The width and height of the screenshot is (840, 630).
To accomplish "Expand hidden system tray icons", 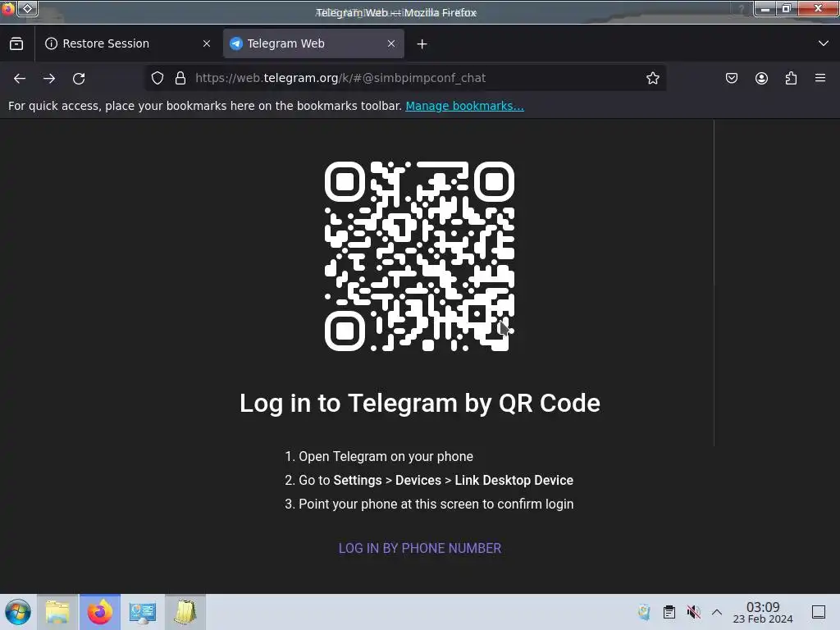I will (717, 612).
